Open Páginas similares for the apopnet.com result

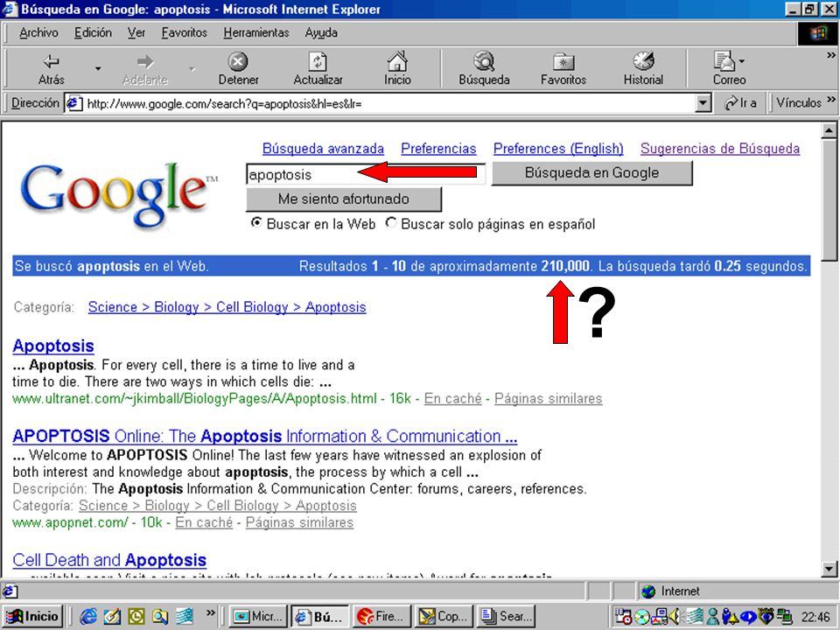299,522
